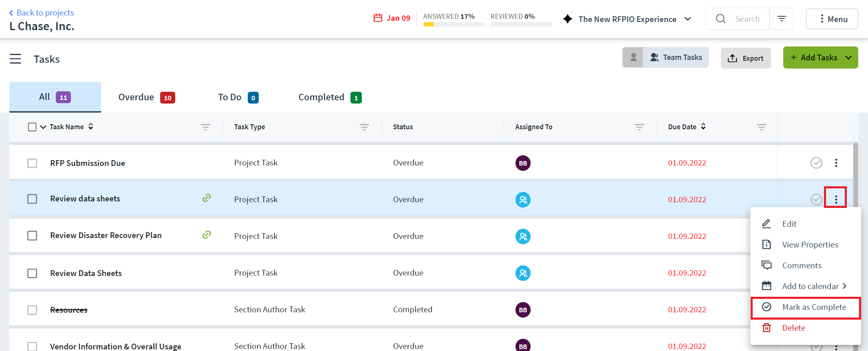Viewport: 868px width, 351px height.
Task: Click the link icon on Review Disaster Recovery Plan
Action: coord(207,235)
